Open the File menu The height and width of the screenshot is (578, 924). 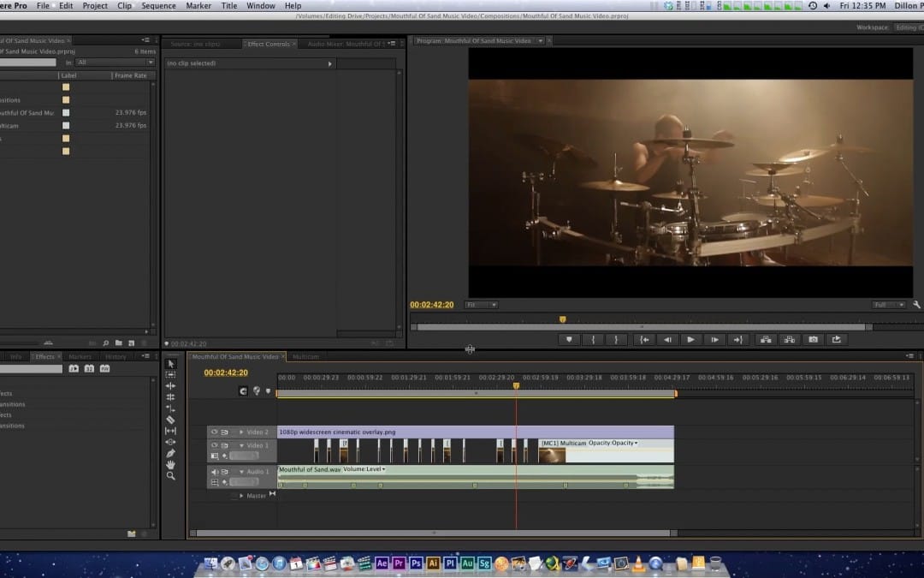tap(43, 5)
